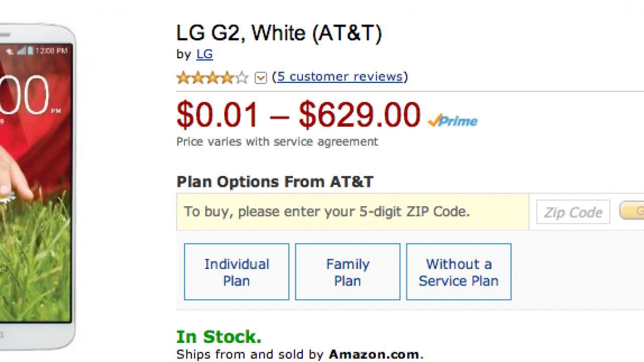Image resolution: width=644 pixels, height=362 pixels.
Task: Click the empty fifth rating star
Action: (242, 77)
